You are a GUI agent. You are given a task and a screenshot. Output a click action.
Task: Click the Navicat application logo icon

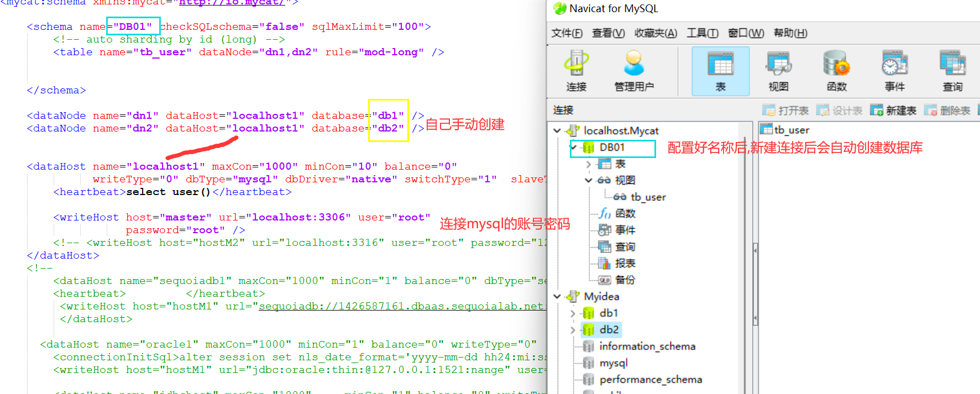tap(559, 8)
